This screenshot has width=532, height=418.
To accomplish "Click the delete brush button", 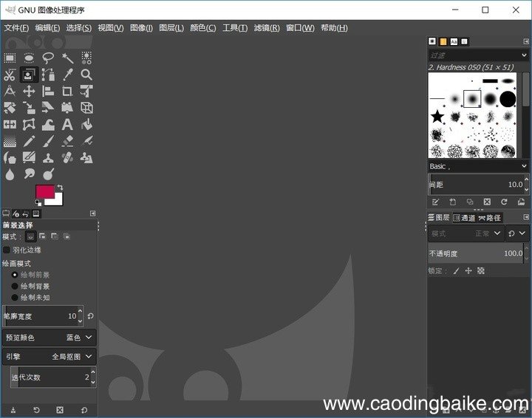I will tap(487, 202).
